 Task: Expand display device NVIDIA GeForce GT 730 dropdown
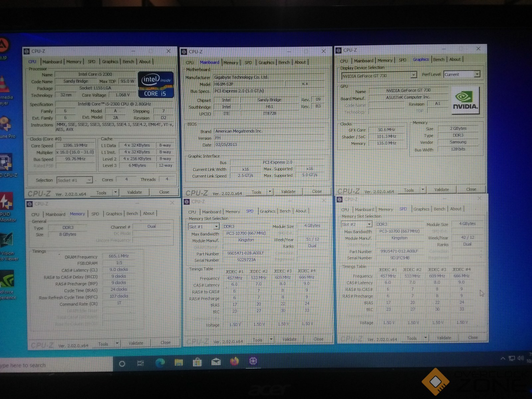(413, 75)
